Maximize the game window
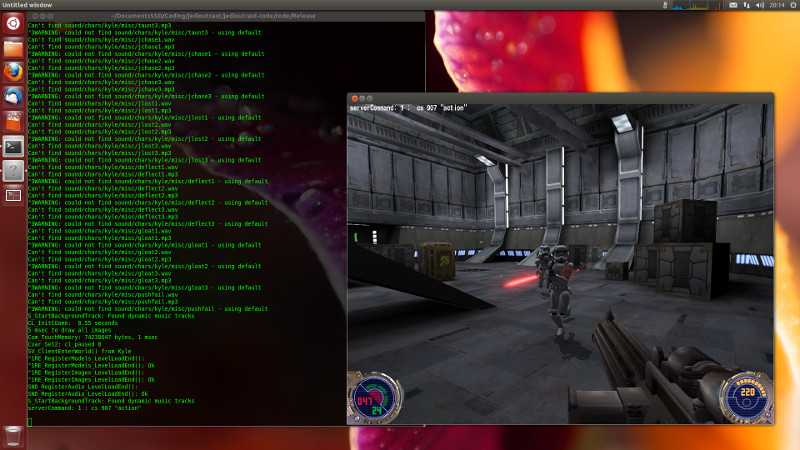Image resolution: width=800 pixels, height=450 pixels. 370,98
